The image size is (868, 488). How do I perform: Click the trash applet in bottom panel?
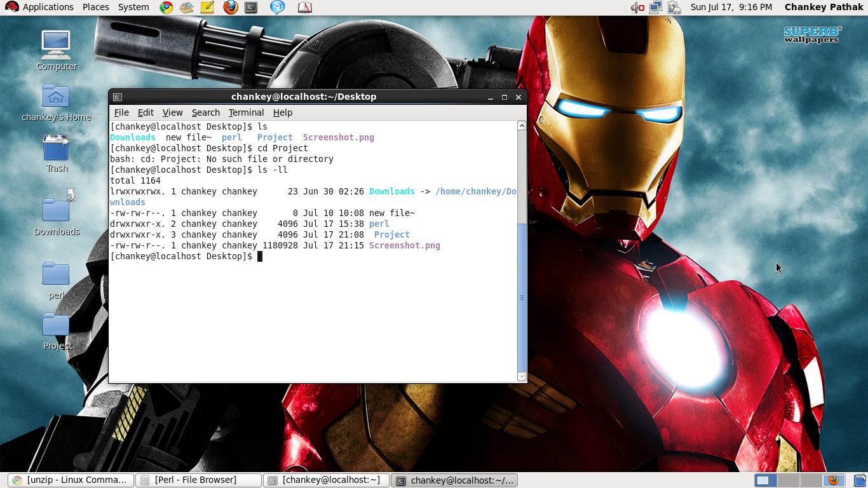point(860,480)
